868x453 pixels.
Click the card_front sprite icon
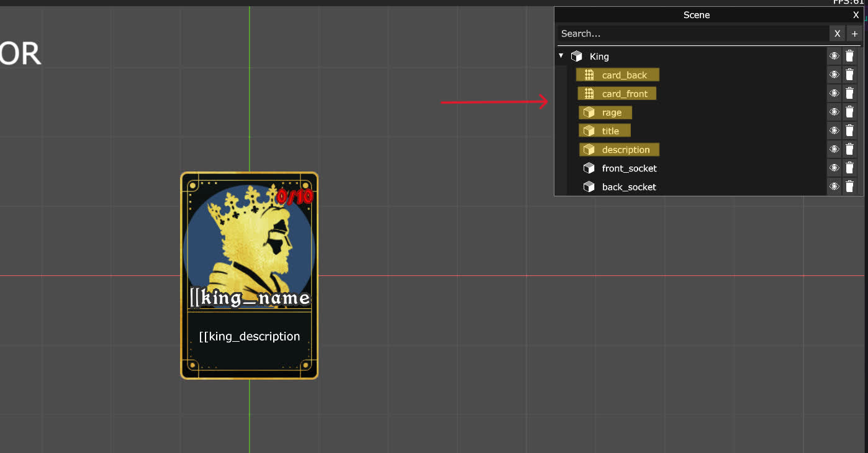589,94
